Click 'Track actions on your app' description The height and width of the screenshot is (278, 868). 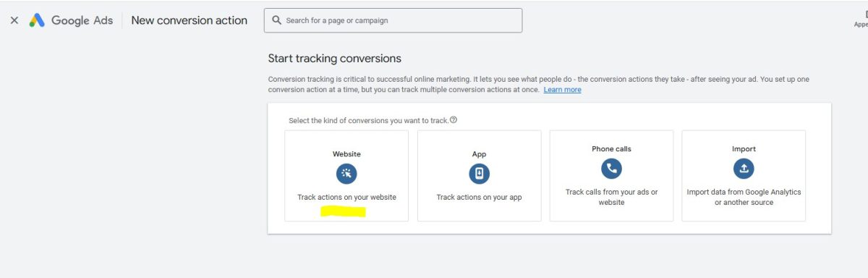(x=479, y=197)
